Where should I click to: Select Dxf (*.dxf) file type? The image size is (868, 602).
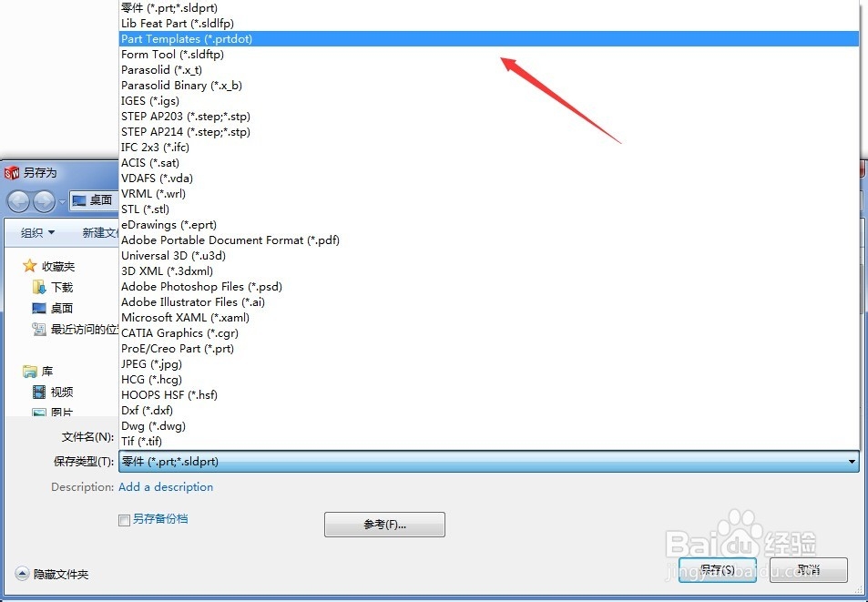pyautogui.click(x=489, y=411)
